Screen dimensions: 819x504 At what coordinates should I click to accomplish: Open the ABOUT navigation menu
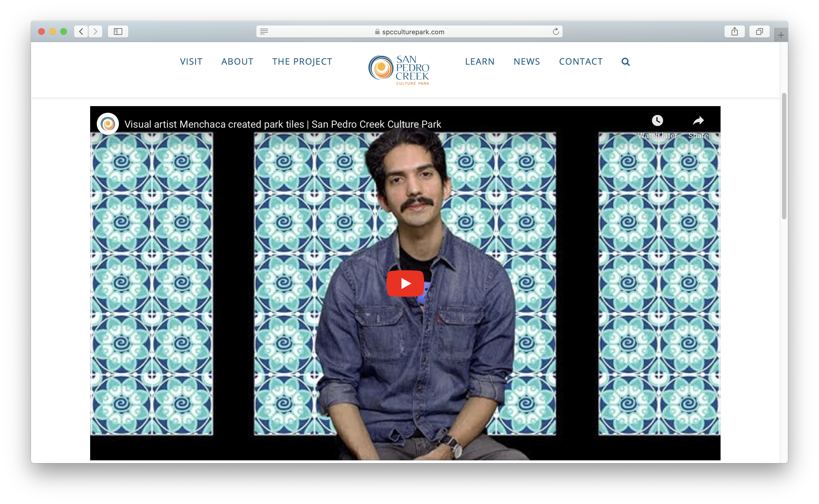tap(237, 62)
